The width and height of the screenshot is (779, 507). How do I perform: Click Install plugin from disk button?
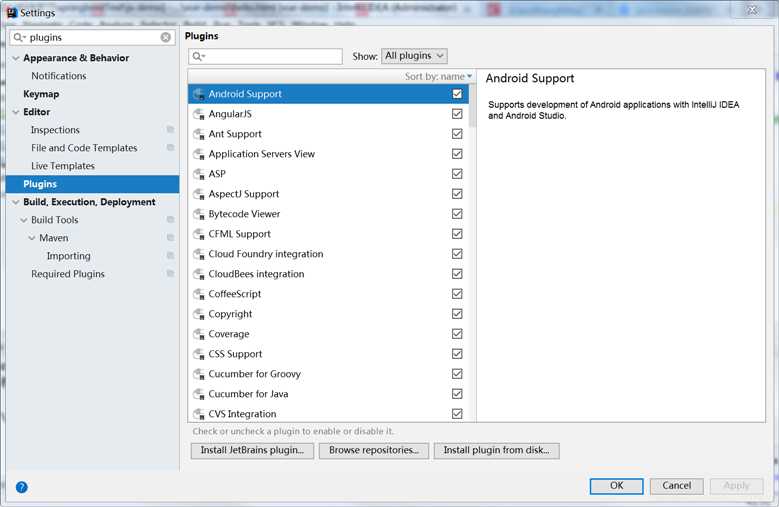pos(496,450)
